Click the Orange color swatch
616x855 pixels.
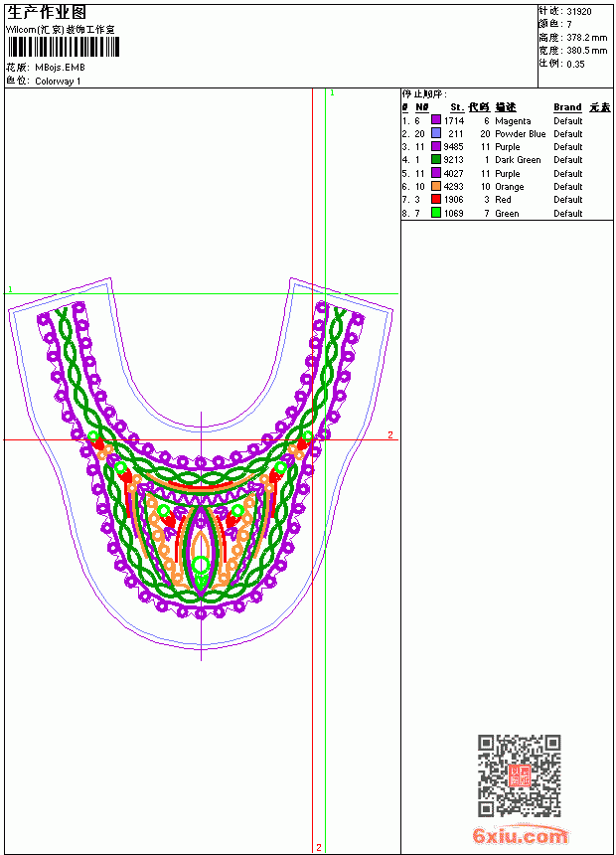click(x=436, y=186)
